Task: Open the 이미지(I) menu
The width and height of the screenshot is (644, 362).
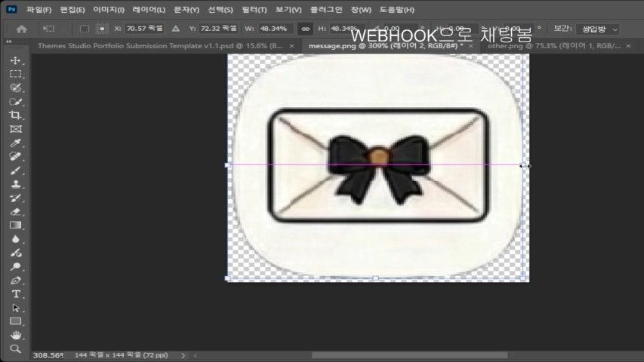Action: (109, 10)
